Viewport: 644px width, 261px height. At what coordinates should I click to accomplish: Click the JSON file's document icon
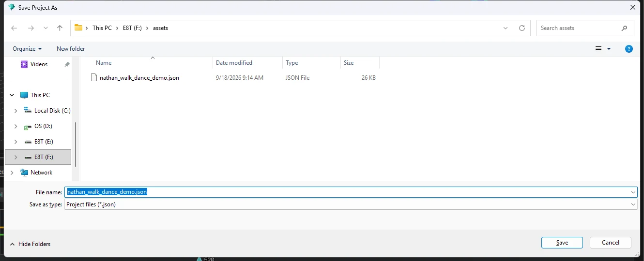pos(94,77)
